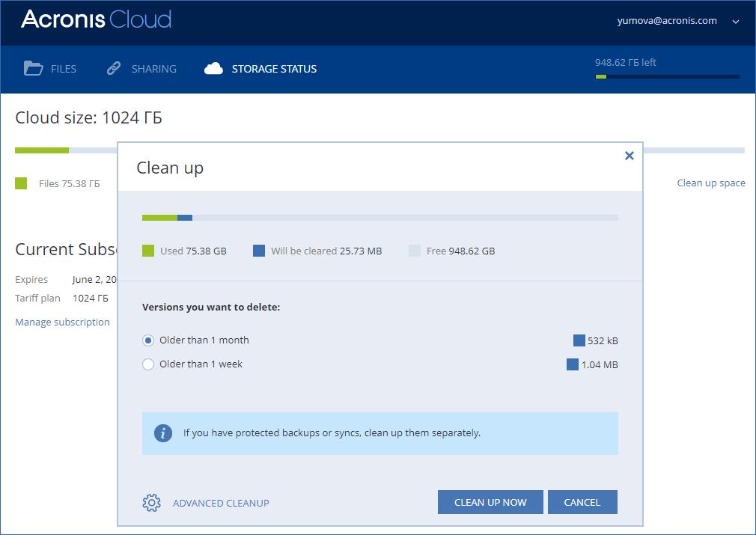Image resolution: width=756 pixels, height=535 pixels.
Task: Click the CANCEL button
Action: coord(582,502)
